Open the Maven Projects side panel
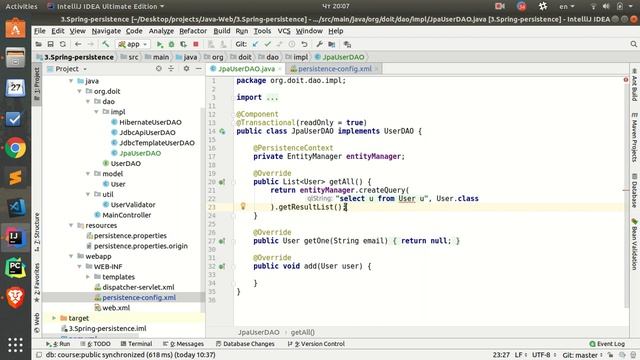This screenshot has height=360, width=640. [634, 138]
